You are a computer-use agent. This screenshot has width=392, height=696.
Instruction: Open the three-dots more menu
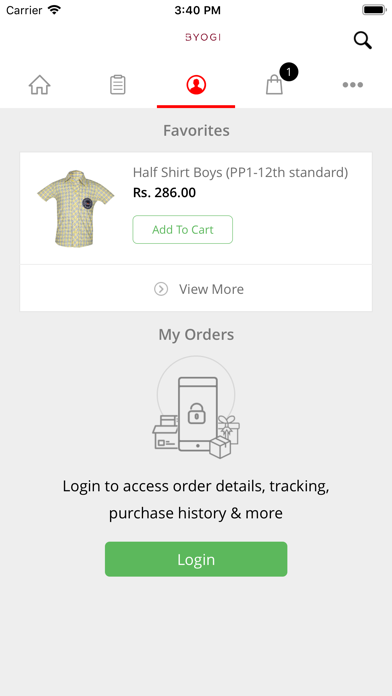tap(352, 85)
